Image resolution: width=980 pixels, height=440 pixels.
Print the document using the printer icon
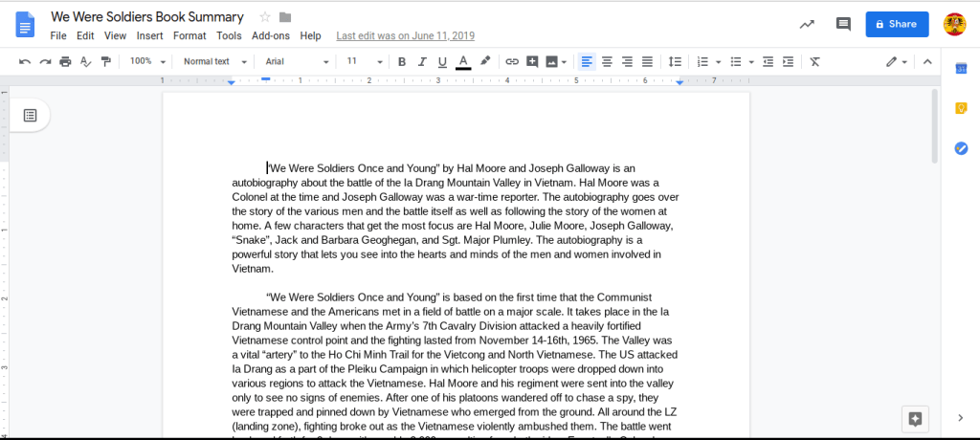pyautogui.click(x=65, y=61)
